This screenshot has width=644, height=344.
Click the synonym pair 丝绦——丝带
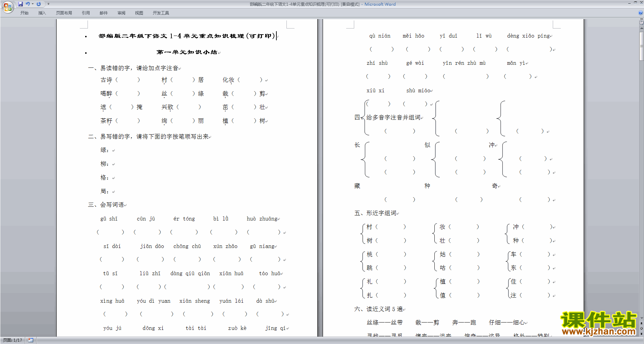[x=385, y=323]
